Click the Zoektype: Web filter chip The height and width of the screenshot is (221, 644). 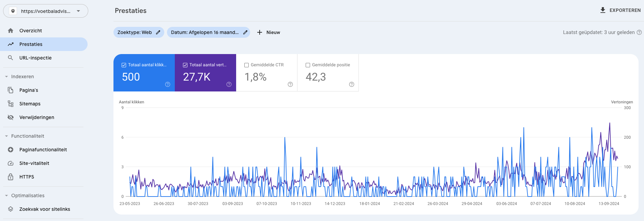[x=139, y=32]
